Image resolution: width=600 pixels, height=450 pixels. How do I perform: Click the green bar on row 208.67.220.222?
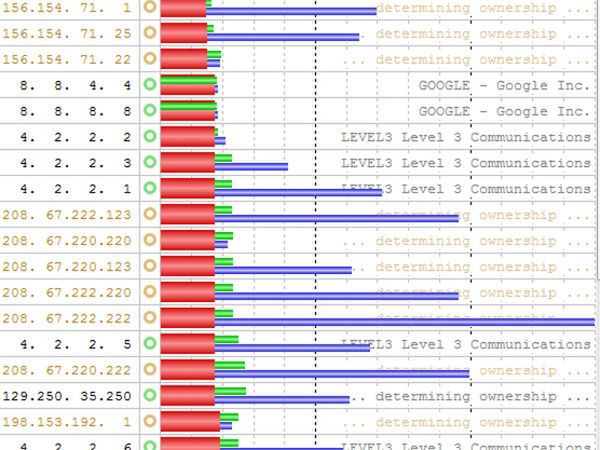pos(230,365)
